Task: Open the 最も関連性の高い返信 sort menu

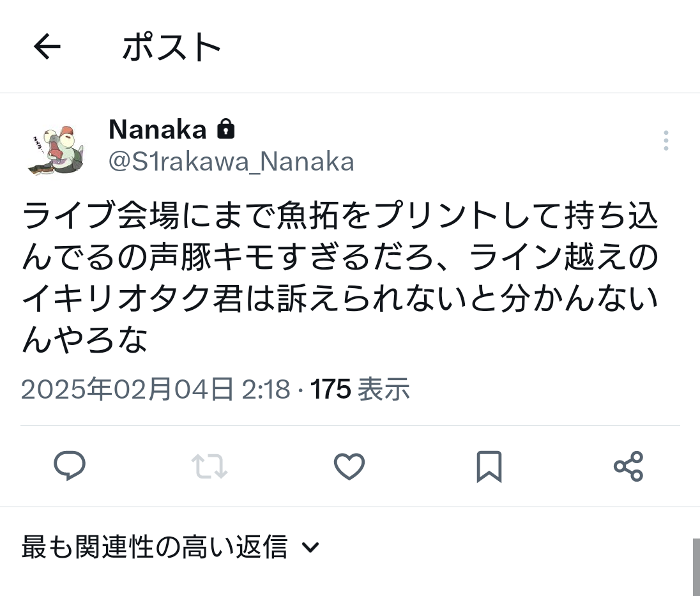Action: coord(170,546)
